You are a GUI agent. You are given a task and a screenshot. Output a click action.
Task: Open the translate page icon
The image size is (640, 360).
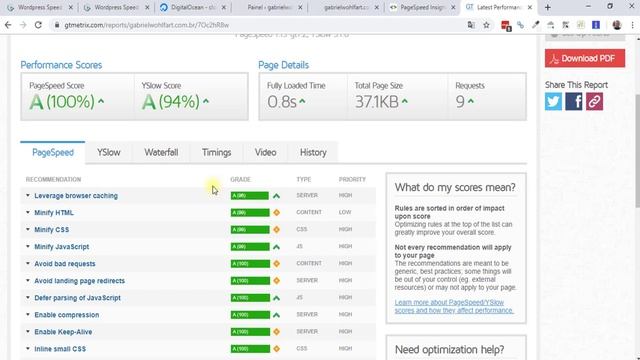pyautogui.click(x=471, y=25)
